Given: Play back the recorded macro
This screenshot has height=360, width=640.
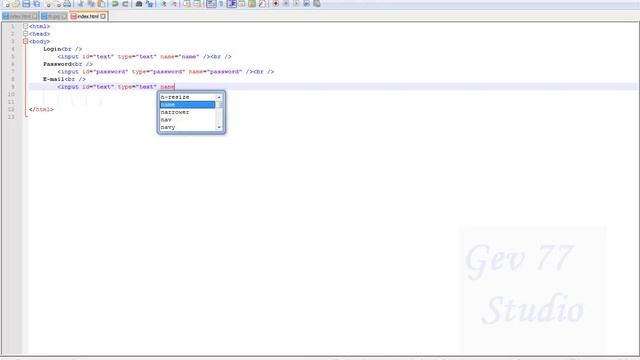Looking at the screenshot, I should tap(296, 4).
